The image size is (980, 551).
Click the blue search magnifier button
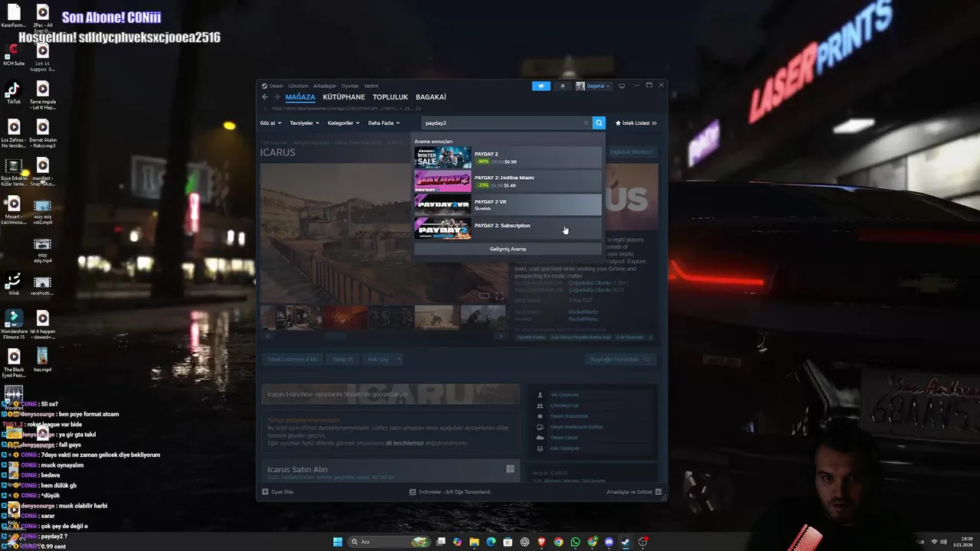pyautogui.click(x=599, y=122)
